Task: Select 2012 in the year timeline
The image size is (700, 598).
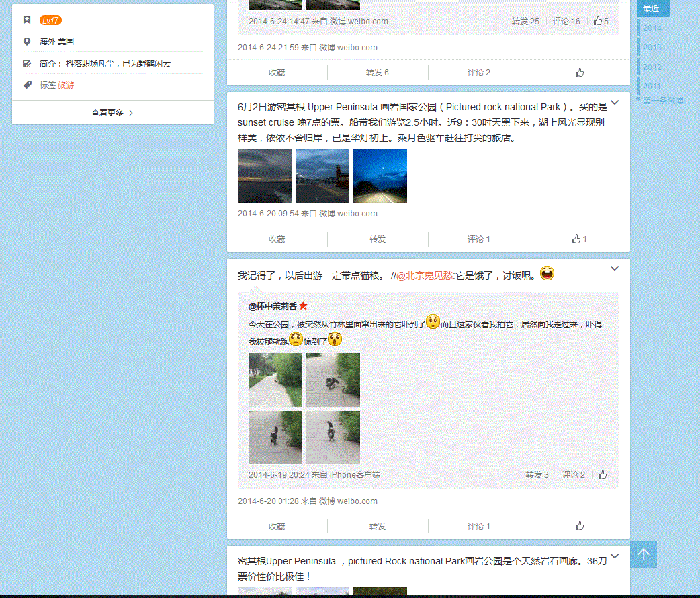Action: [x=652, y=67]
